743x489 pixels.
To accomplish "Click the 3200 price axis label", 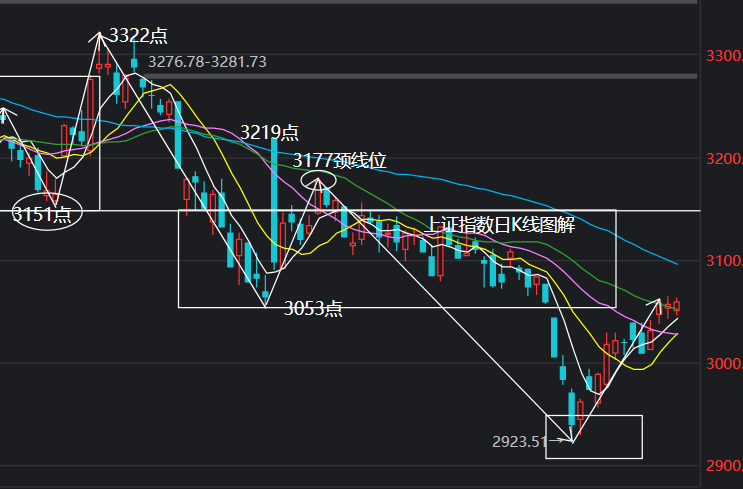I will coord(725,159).
